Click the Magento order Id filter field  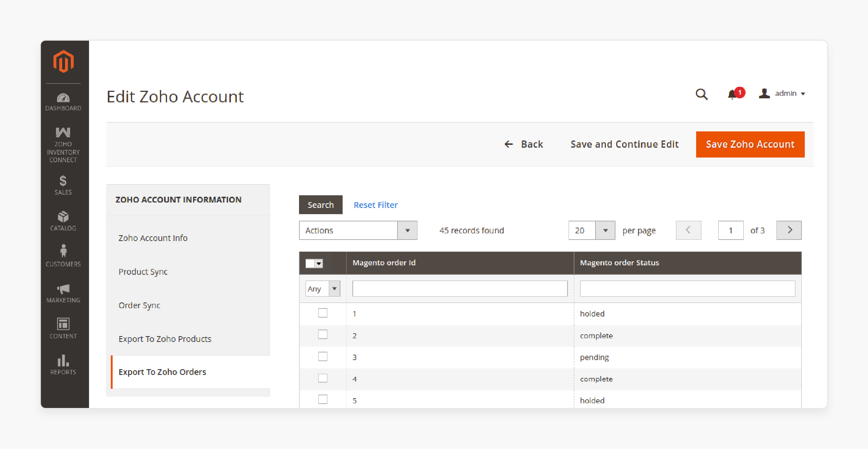(x=460, y=289)
